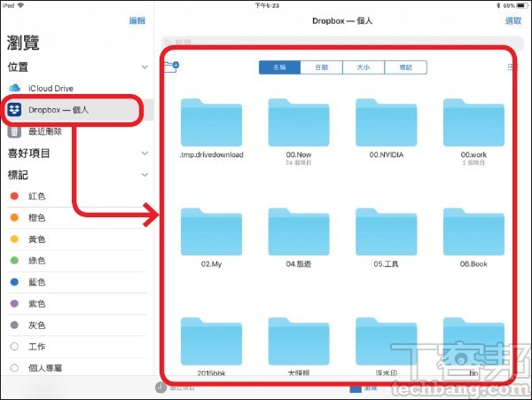Tap the bottom 瀏覽 browse tab
This screenshot has width=532, height=400.
point(364,388)
